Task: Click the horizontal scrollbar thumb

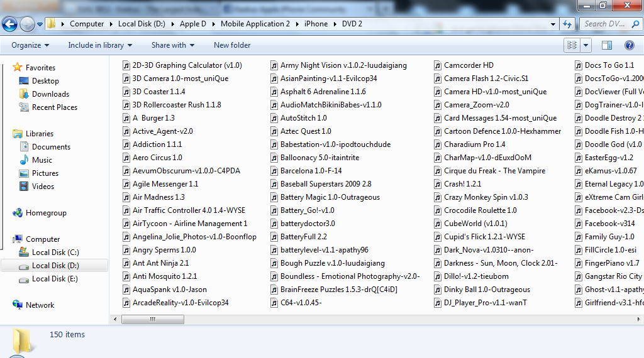Action: [x=153, y=320]
